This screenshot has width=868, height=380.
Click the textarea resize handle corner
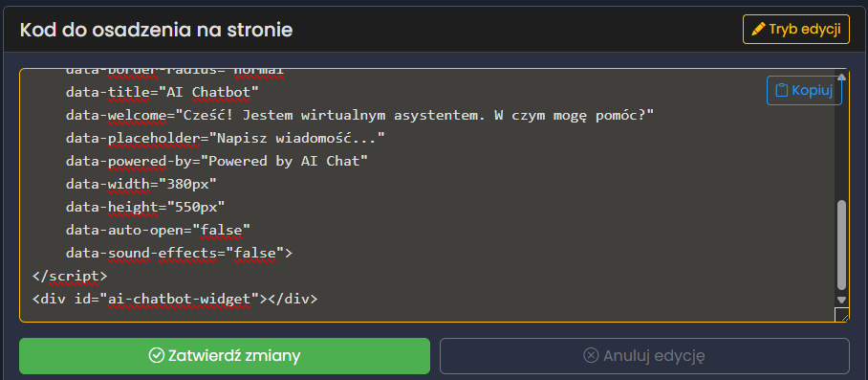click(x=841, y=315)
